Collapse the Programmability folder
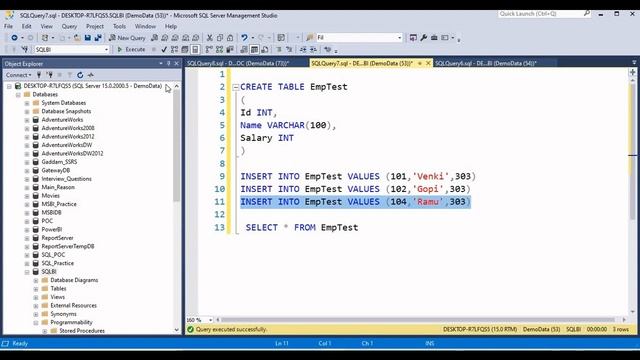The width and height of the screenshot is (640, 360). (36, 322)
